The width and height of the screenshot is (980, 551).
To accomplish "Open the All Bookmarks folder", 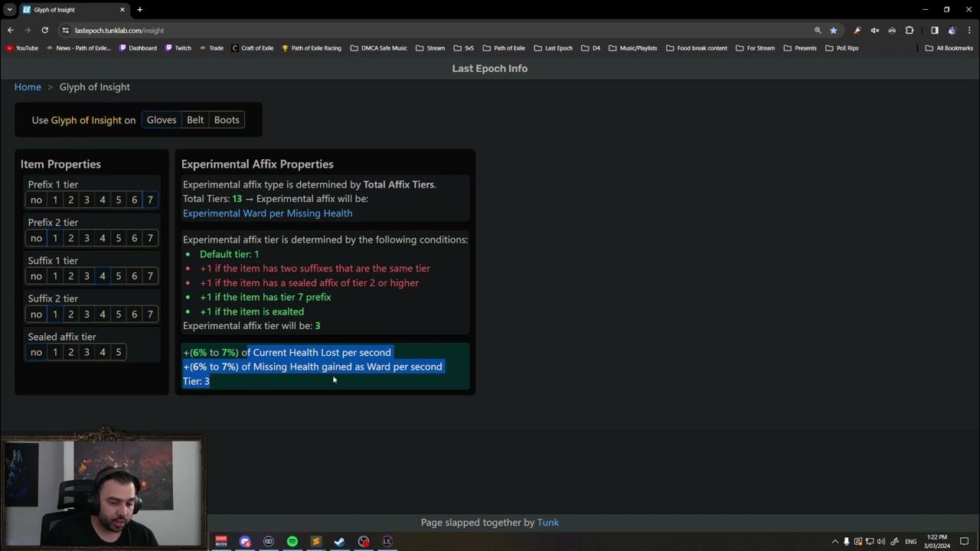I will 949,48.
